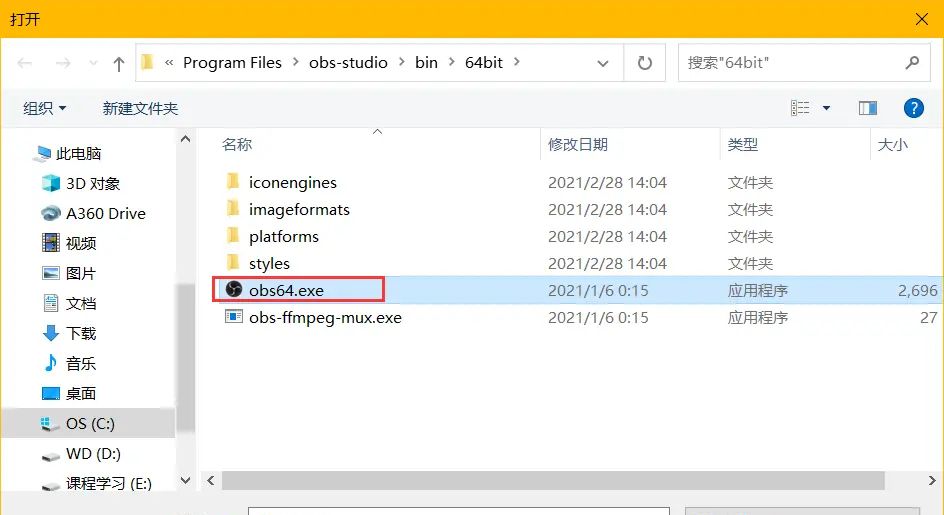Expand chevron after Program Files
Screen dimensions: 944x515
[296, 62]
